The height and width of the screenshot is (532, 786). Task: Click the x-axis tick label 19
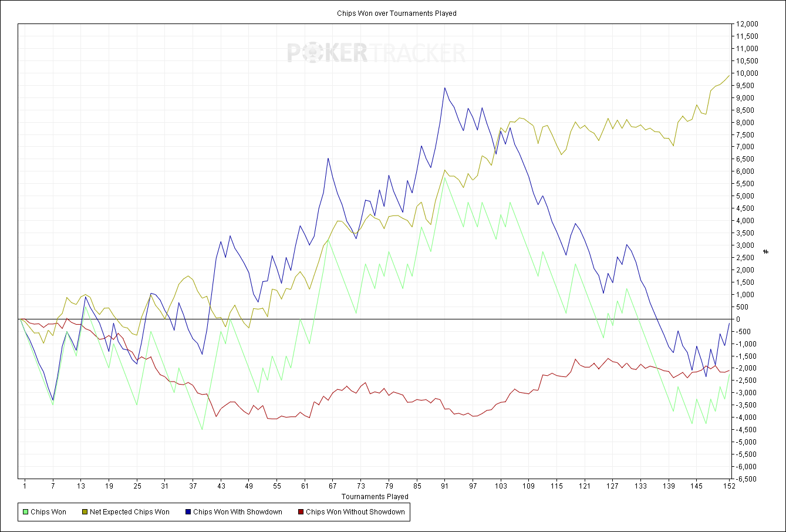(x=109, y=487)
